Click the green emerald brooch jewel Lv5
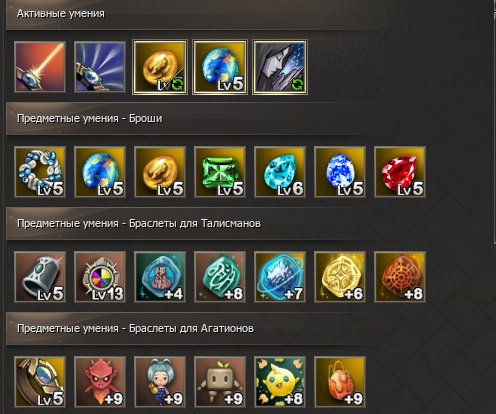The height and width of the screenshot is (414, 496). coord(220,172)
